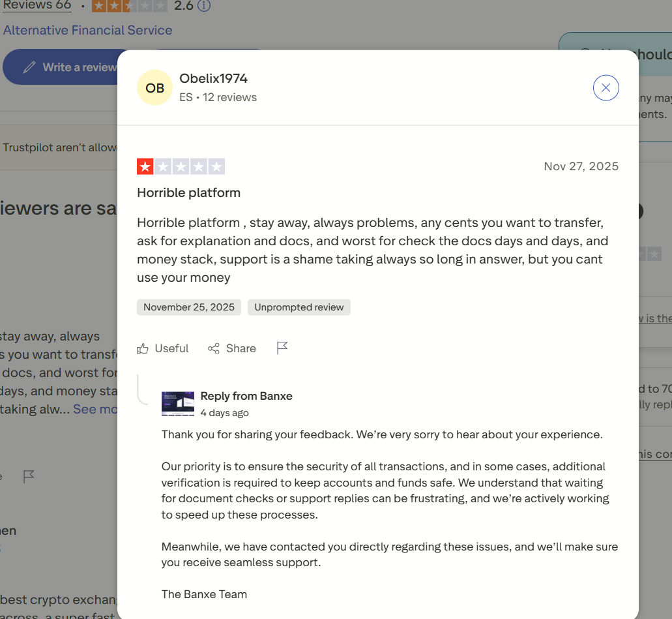Click the Reply from Banxe heading

246,396
